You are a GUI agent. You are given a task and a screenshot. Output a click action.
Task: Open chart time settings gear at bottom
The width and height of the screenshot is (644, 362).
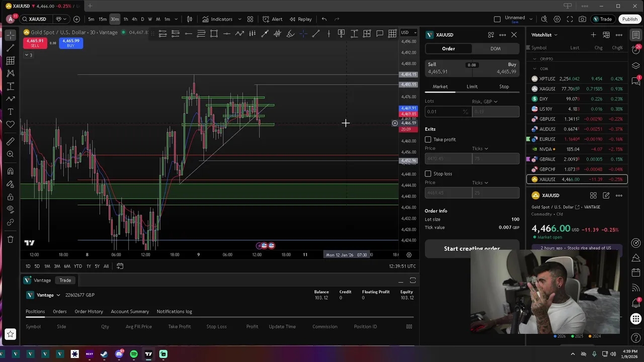point(409,254)
